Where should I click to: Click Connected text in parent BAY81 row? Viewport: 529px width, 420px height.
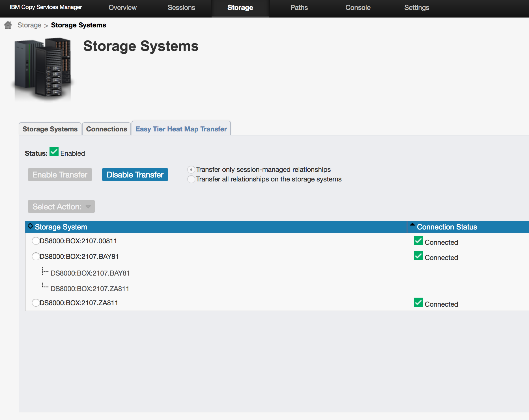click(x=441, y=257)
